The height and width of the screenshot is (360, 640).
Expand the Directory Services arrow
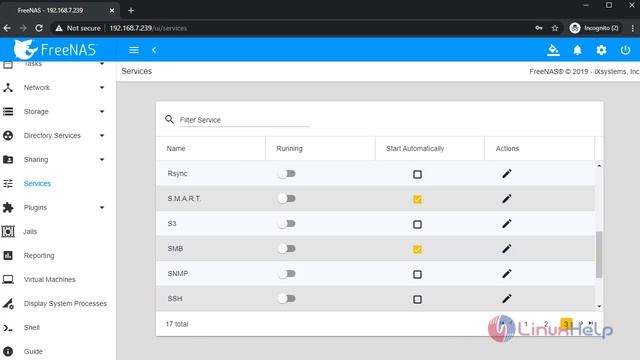tap(102, 136)
